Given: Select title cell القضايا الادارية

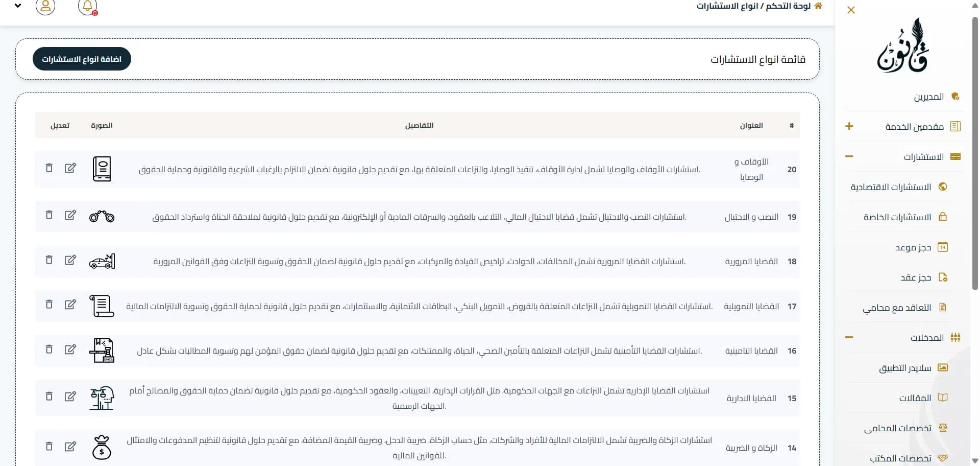Looking at the screenshot, I should pos(751,398).
